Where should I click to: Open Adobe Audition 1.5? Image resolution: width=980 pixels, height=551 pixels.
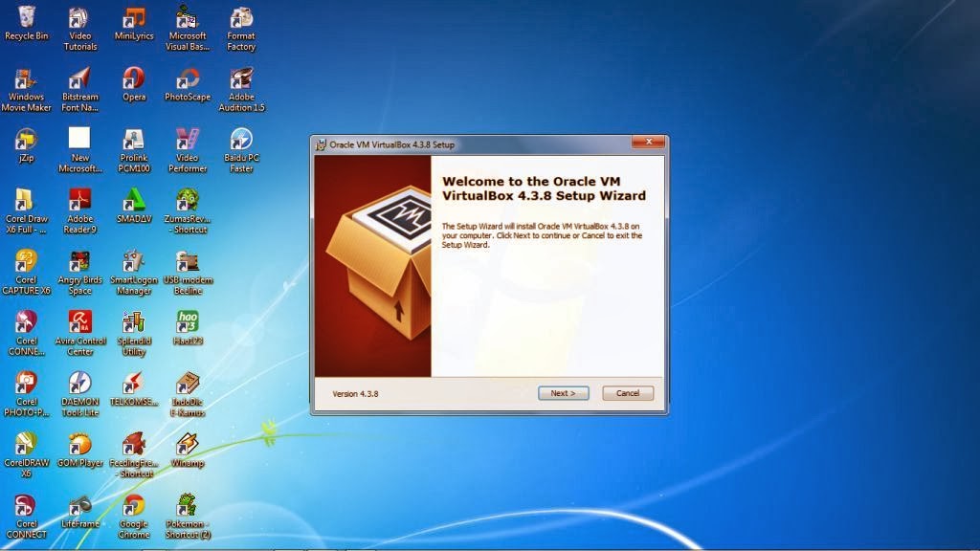pos(240,81)
